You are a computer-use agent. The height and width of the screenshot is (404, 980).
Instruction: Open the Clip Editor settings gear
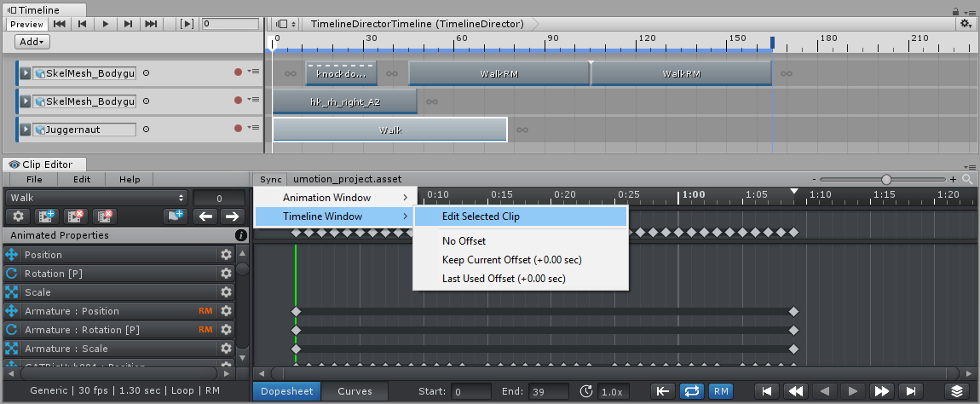coord(19,216)
